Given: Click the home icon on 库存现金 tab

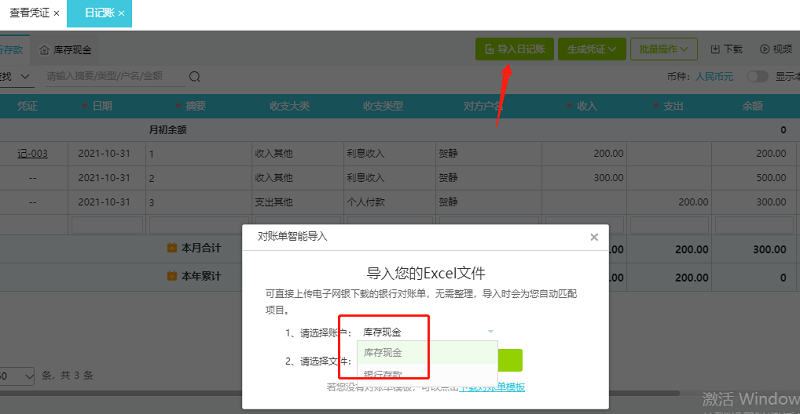Looking at the screenshot, I should point(44,50).
